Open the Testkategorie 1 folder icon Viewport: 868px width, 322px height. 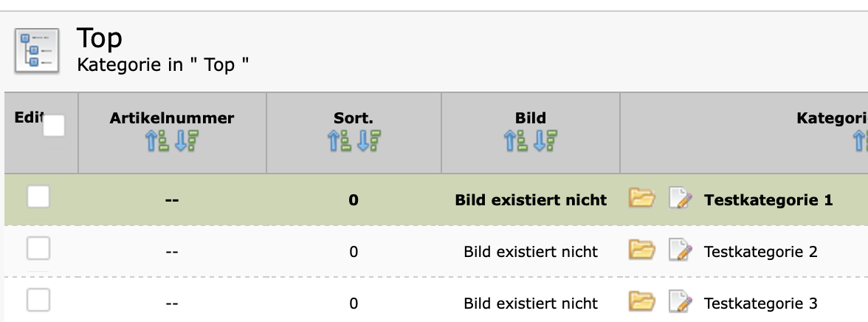click(641, 199)
